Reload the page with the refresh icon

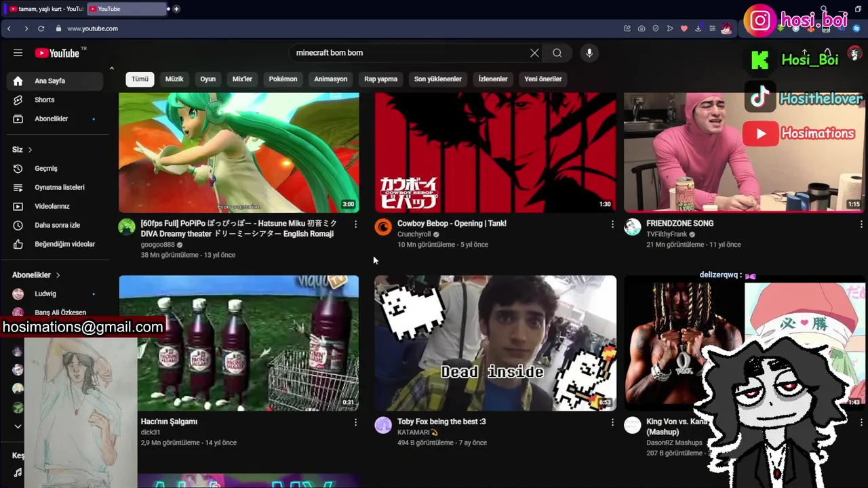41,28
